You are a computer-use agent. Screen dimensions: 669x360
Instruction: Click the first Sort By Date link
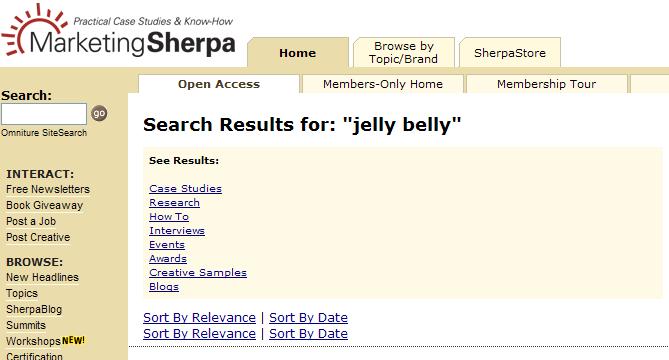coord(308,318)
